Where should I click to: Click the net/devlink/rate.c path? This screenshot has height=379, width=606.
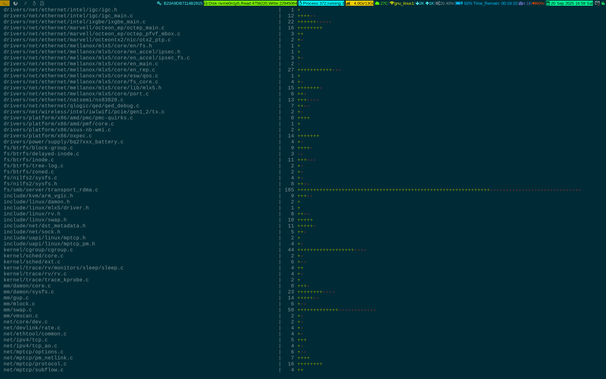click(32, 328)
